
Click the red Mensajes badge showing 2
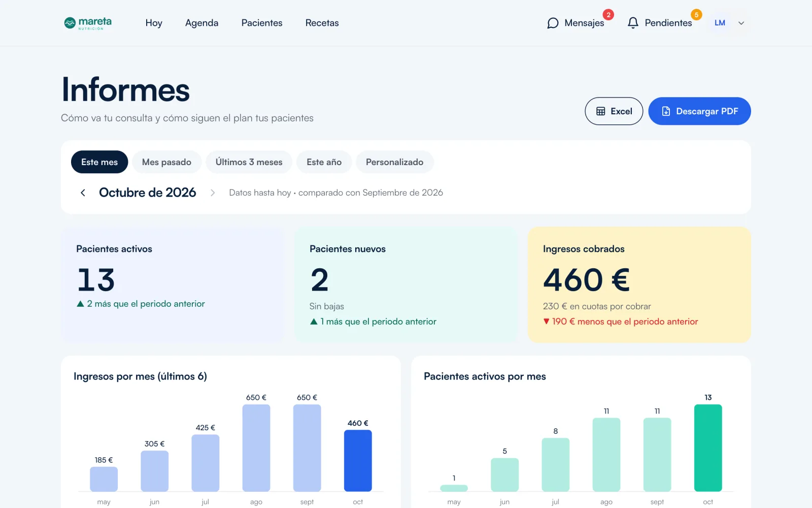(x=608, y=15)
